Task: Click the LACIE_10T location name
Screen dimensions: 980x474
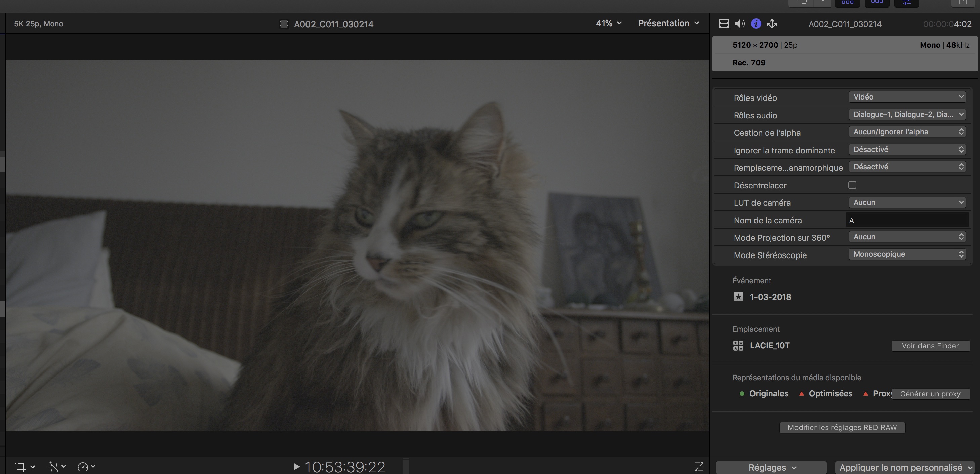Action: (770, 346)
